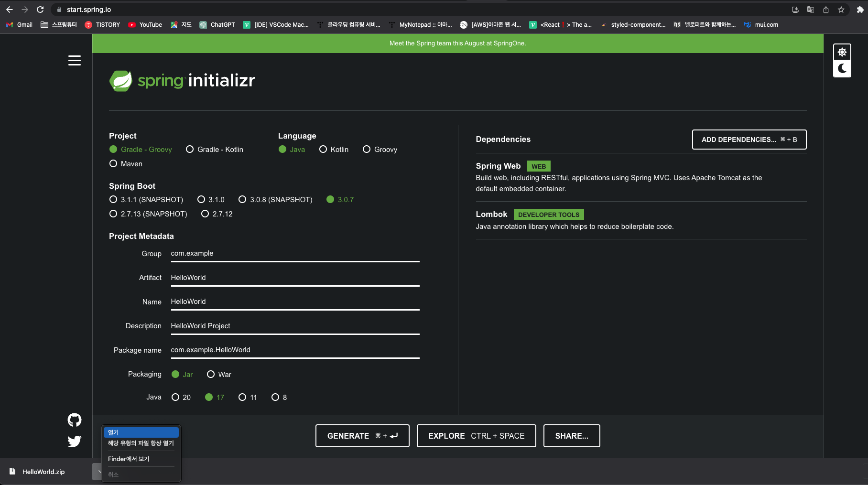868x485 pixels.
Task: Click the share page icon in address bar
Action: coord(826,10)
